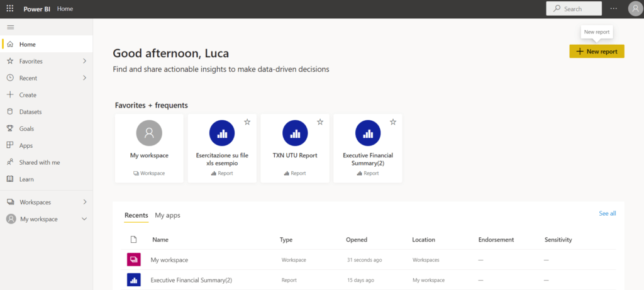Click Power BI brand title
Viewport: 644px width, 290px height.
click(37, 9)
